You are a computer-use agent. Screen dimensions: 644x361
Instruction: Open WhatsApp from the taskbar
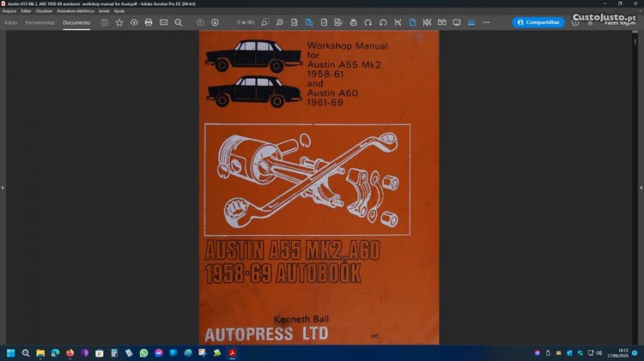tap(143, 352)
